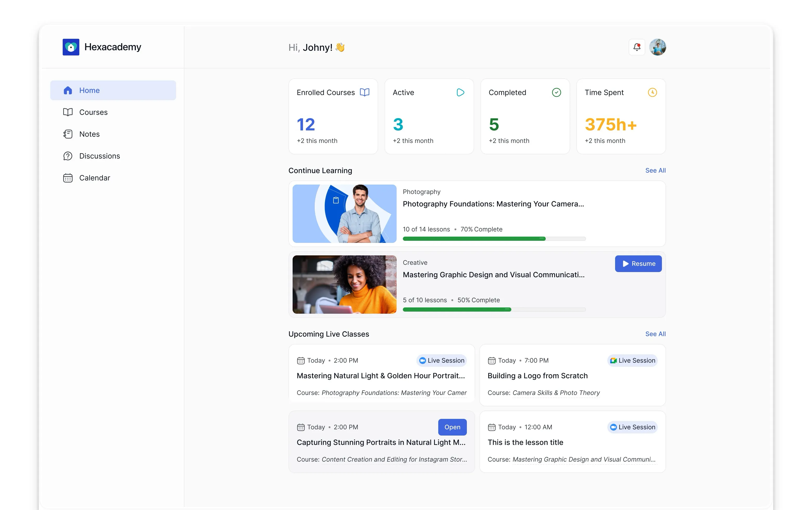The height and width of the screenshot is (510, 812).
Task: Click the checkmark icon on Completed card
Action: pos(556,92)
